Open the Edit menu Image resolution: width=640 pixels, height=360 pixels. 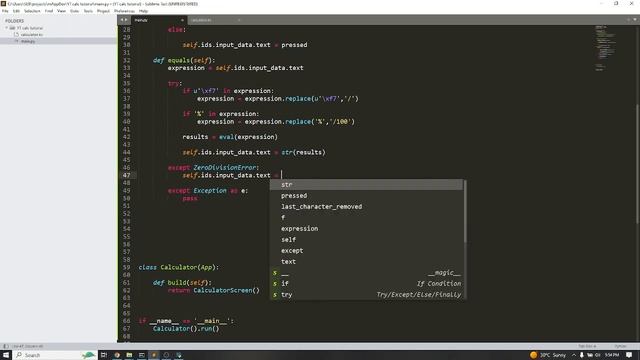click(16, 11)
